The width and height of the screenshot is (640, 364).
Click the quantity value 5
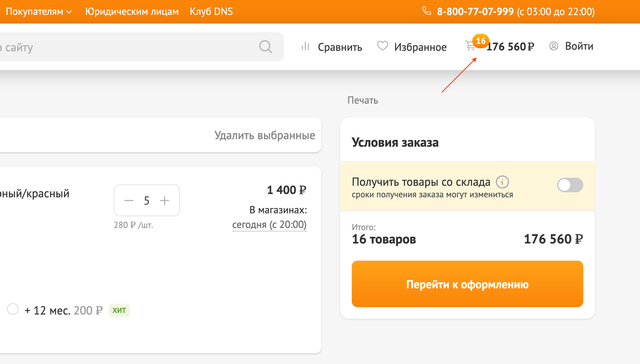[x=147, y=201]
